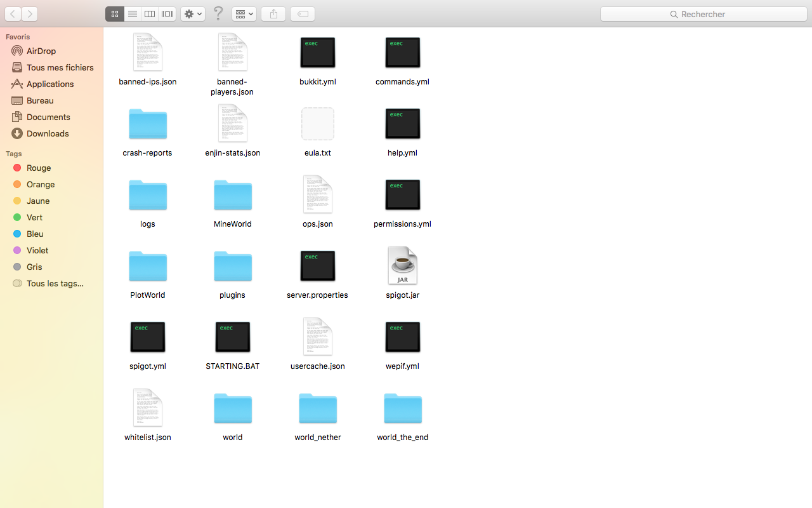Open the spigot.jar file
The image size is (812, 508).
[x=402, y=266]
